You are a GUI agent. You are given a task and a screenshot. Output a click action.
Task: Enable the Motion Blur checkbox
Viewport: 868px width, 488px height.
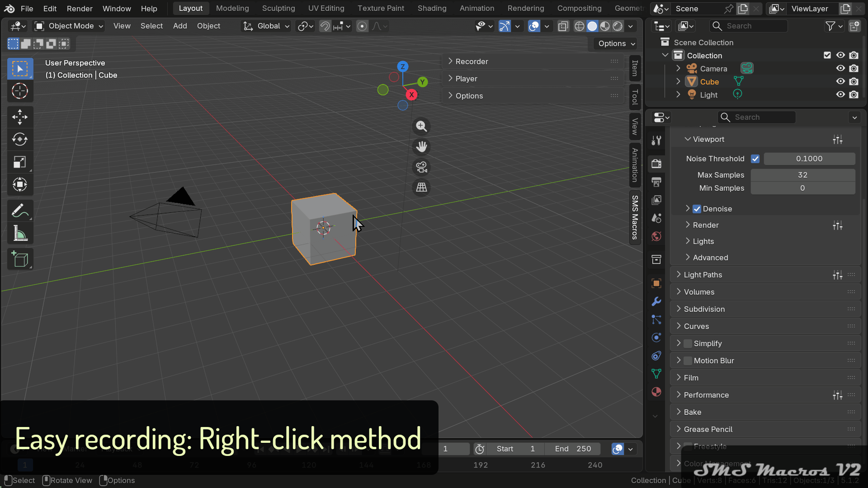click(x=688, y=361)
